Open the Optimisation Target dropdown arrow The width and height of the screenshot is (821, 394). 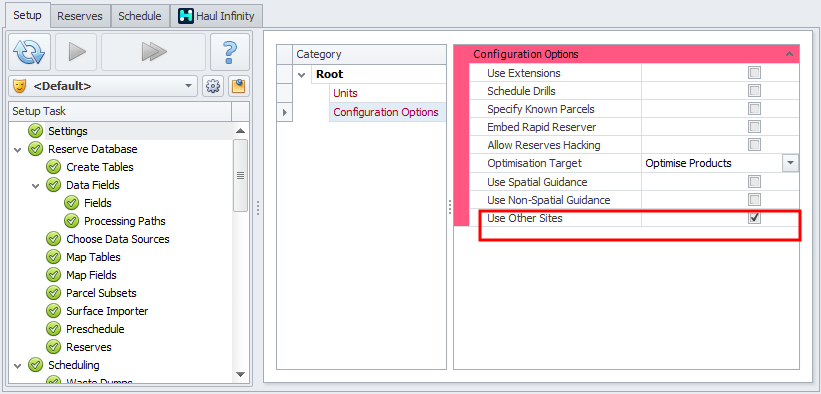click(790, 163)
